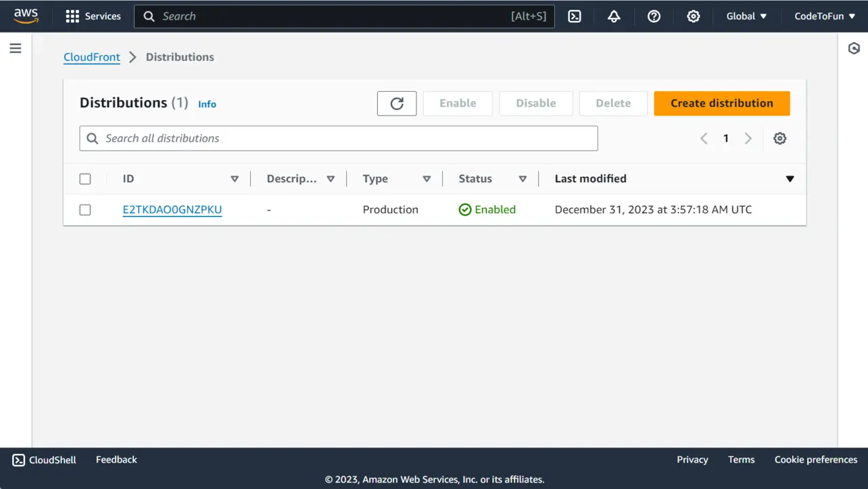The width and height of the screenshot is (868, 489).
Task: Sort by the Status column arrow
Action: [523, 179]
